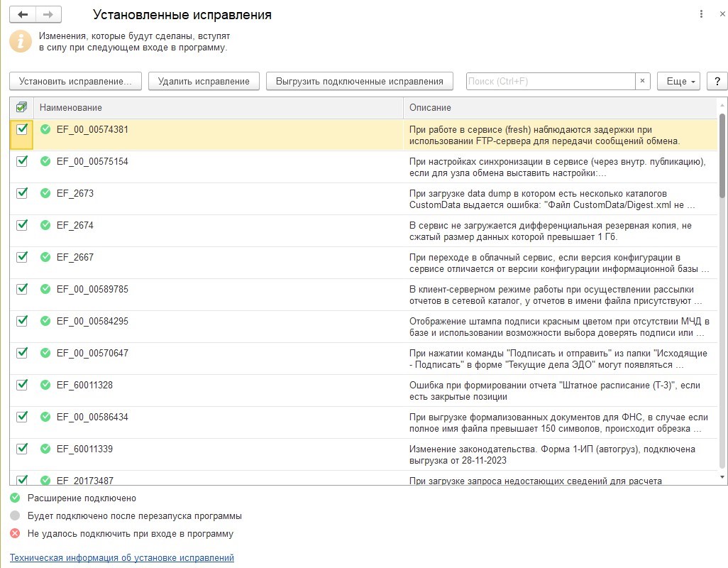Click Выгрузить подключенные исправления button
Image resolution: width=728 pixels, height=568 pixels.
click(359, 81)
